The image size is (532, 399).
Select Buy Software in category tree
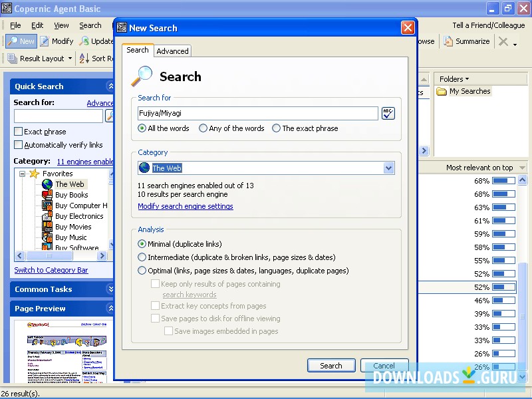76,247
